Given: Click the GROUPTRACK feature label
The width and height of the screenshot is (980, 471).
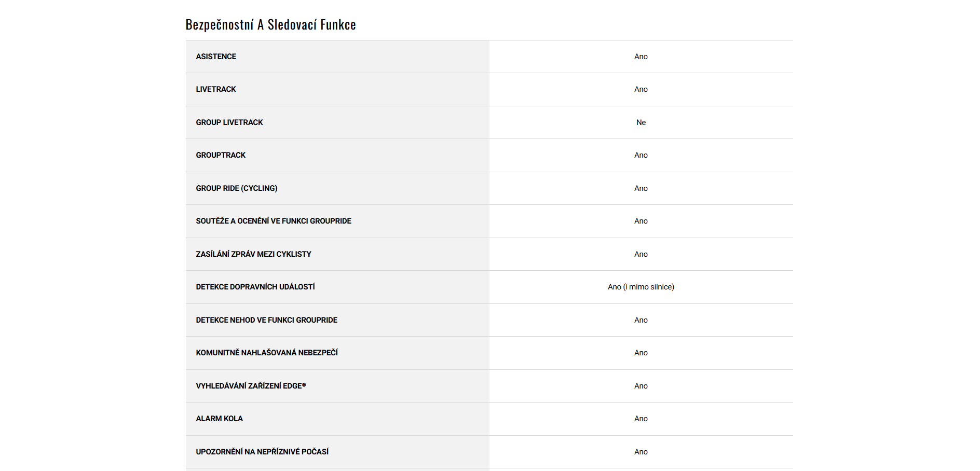Looking at the screenshot, I should pos(221,155).
